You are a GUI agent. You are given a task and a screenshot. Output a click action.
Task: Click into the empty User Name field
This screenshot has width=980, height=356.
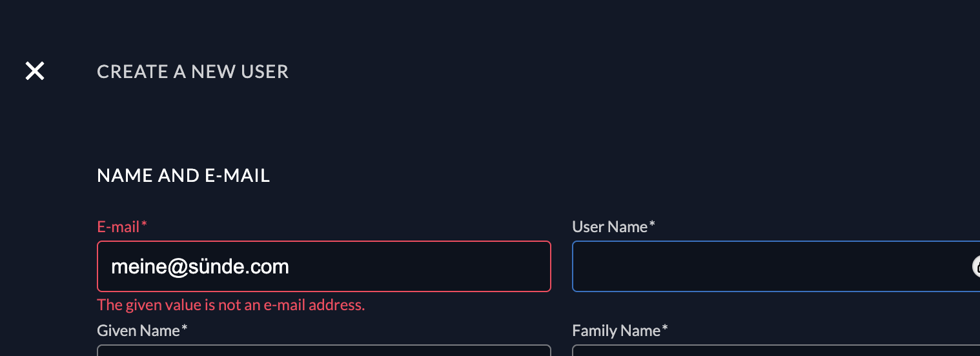tap(768, 266)
